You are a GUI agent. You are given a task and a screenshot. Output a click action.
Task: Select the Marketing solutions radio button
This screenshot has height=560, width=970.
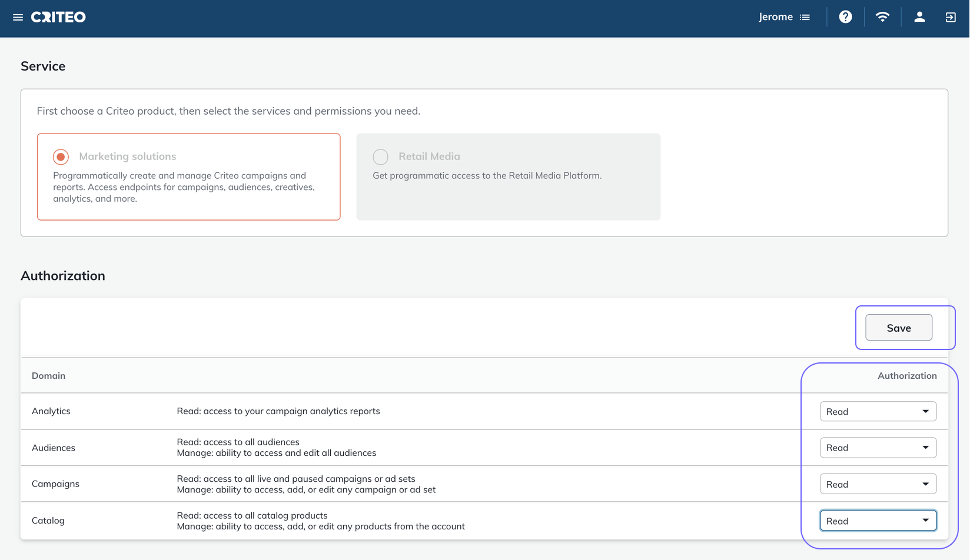pos(61,156)
